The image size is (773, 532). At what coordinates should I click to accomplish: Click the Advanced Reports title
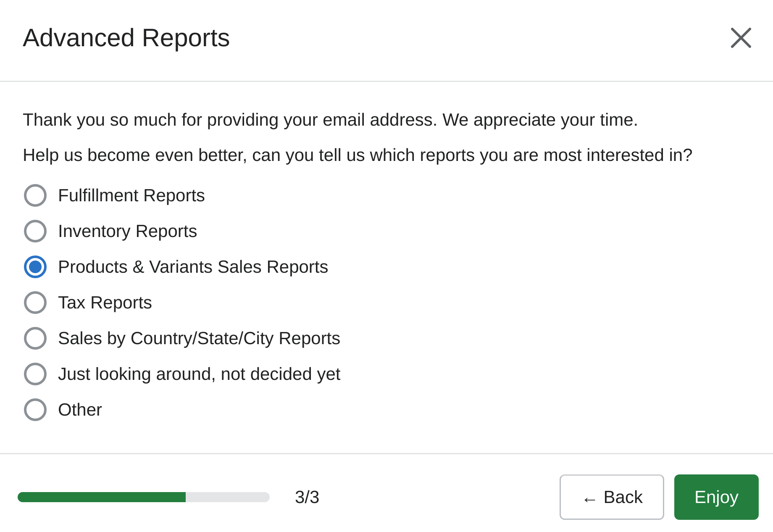[x=126, y=38]
